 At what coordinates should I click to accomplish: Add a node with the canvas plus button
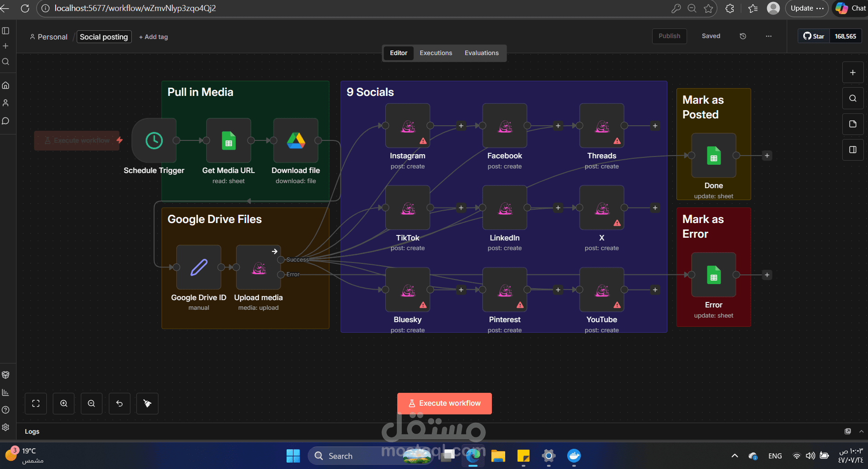(853, 73)
